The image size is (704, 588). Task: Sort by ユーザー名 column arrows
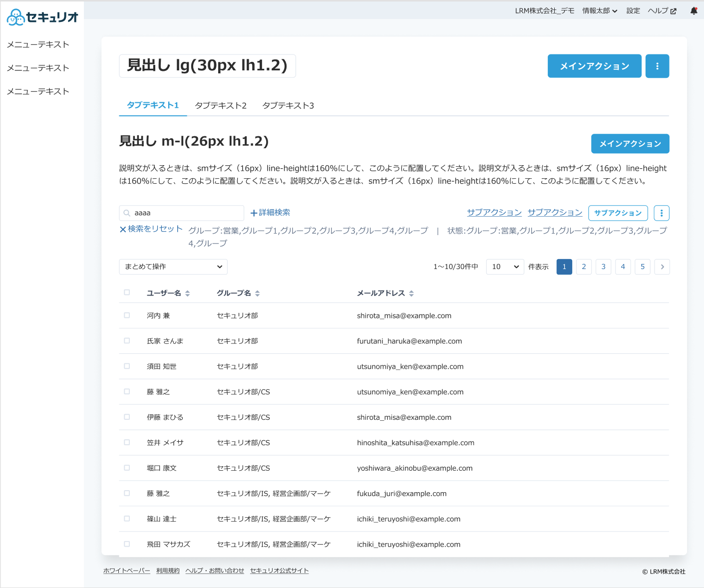click(188, 294)
